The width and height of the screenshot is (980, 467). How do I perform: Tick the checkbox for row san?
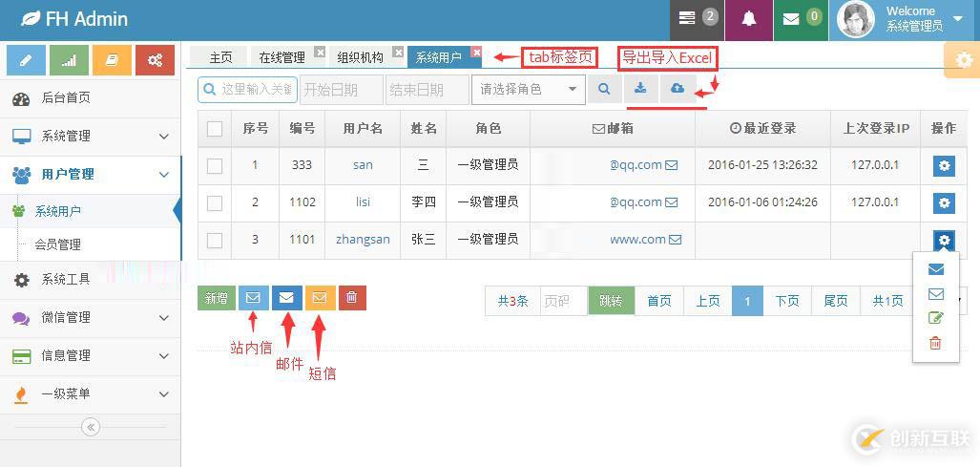pyautogui.click(x=215, y=165)
